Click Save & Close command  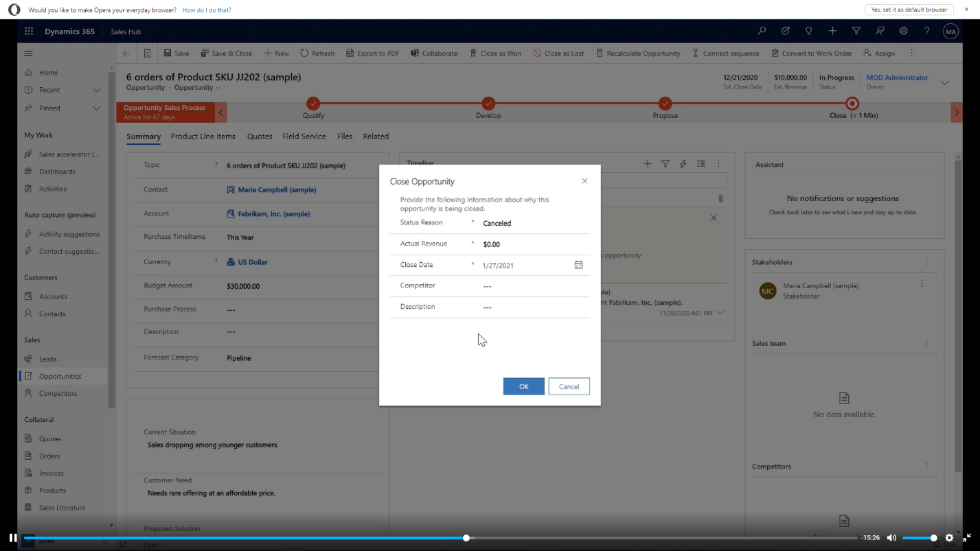[226, 54]
